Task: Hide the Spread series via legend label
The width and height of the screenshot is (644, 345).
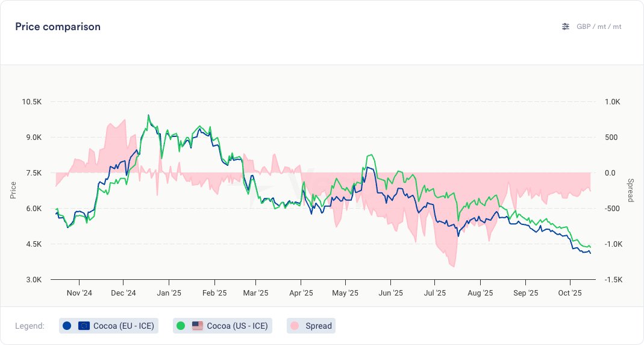Action: point(319,326)
